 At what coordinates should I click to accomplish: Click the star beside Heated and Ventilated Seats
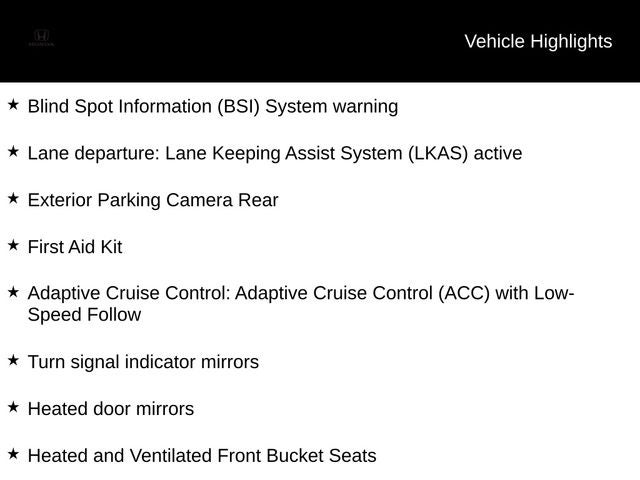coord(13,454)
